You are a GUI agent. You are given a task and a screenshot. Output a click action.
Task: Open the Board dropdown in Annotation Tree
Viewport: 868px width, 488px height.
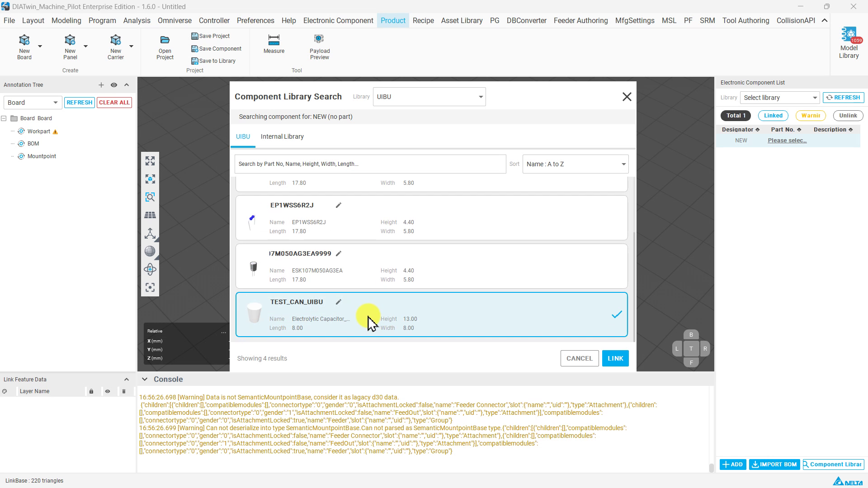(x=33, y=103)
